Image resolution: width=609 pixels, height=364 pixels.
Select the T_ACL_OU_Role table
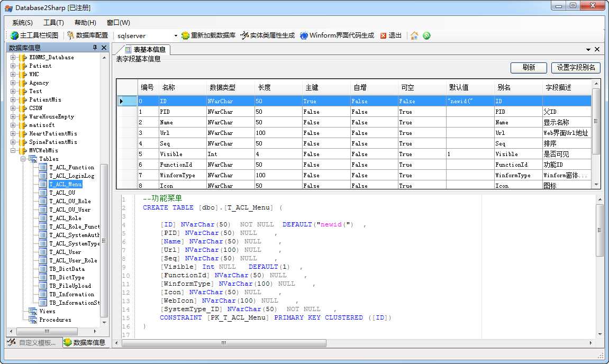70,201
